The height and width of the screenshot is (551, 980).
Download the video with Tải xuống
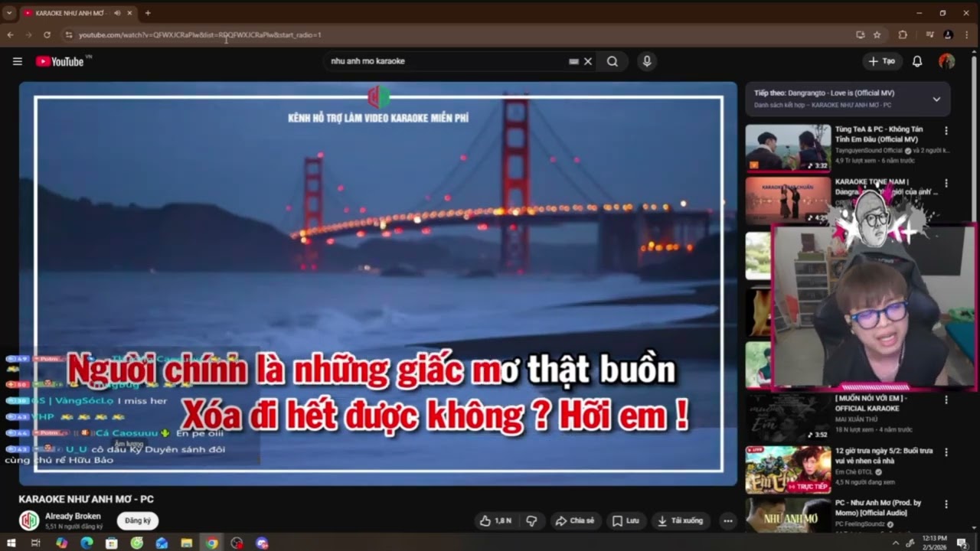[x=680, y=520]
